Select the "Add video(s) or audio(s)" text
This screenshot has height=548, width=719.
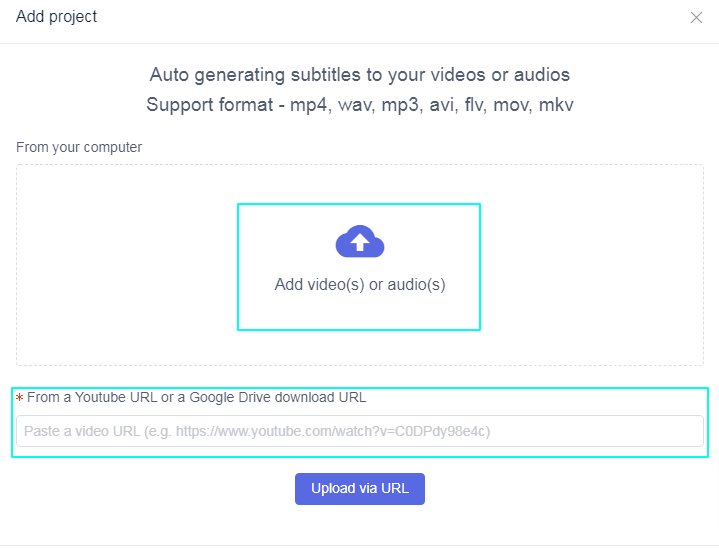[360, 285]
